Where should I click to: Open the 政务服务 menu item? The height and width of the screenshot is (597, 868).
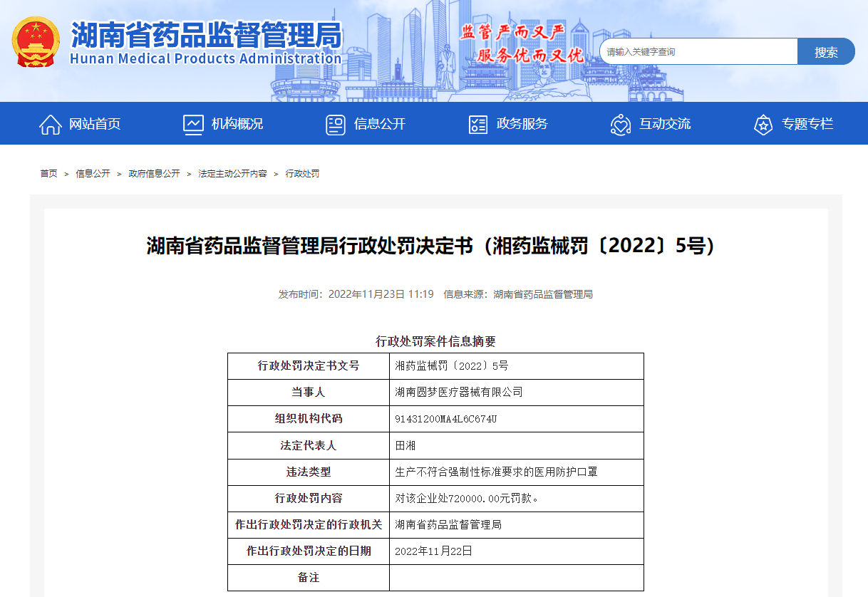point(522,124)
